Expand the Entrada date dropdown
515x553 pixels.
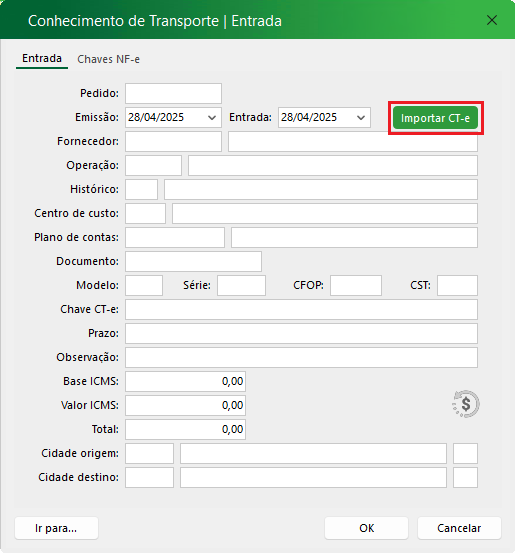click(361, 117)
